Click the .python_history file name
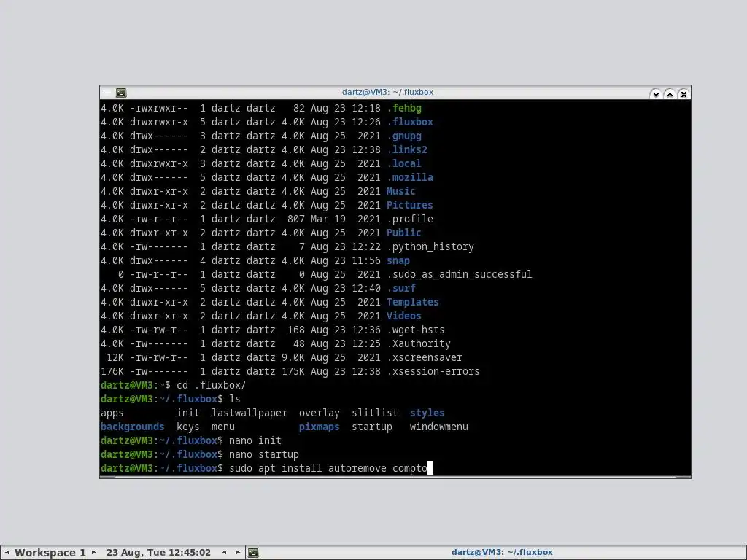Image resolution: width=747 pixels, height=560 pixels. (x=430, y=246)
